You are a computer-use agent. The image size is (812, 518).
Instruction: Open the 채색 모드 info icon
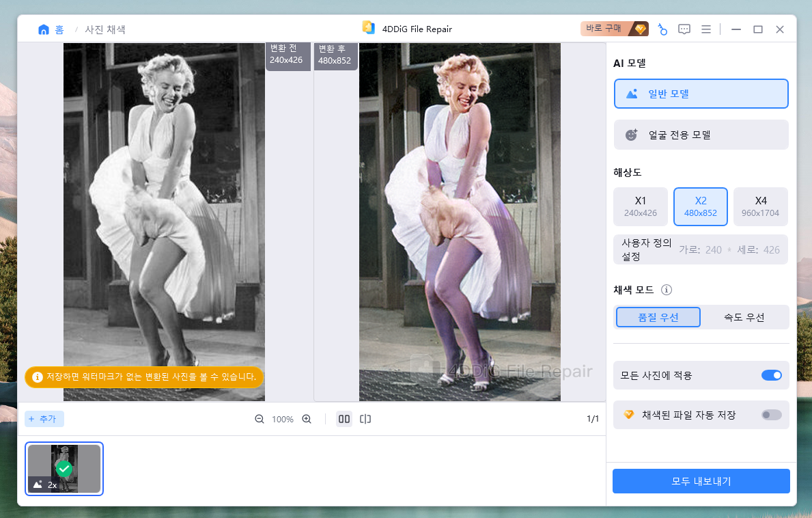667,290
